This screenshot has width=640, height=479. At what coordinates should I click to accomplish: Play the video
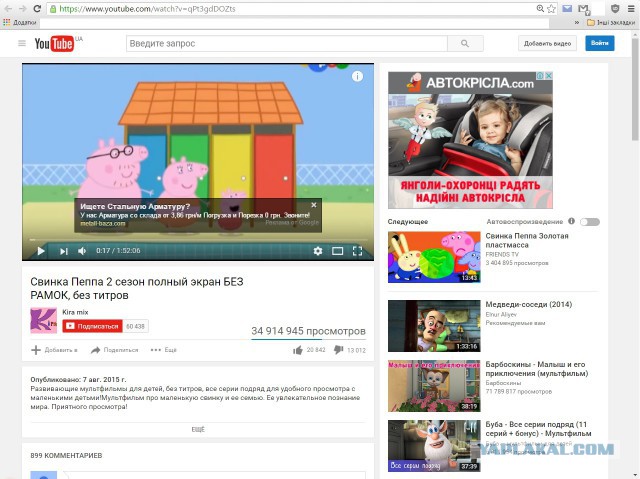[40, 251]
